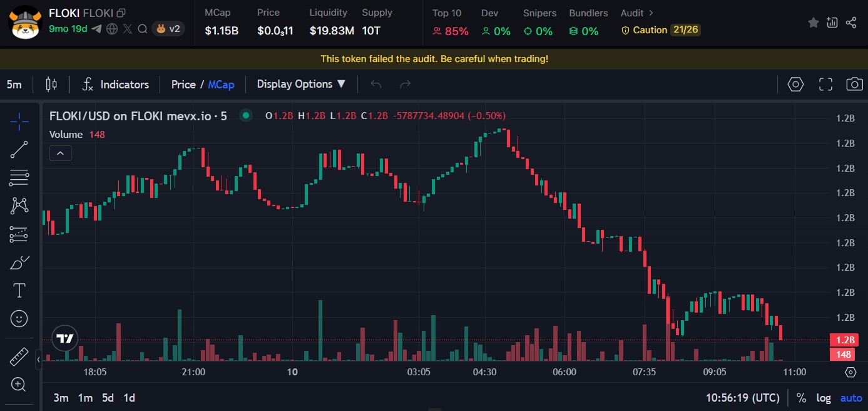Select the Fibonacci retracement tool
868x411 pixels.
[x=19, y=178]
